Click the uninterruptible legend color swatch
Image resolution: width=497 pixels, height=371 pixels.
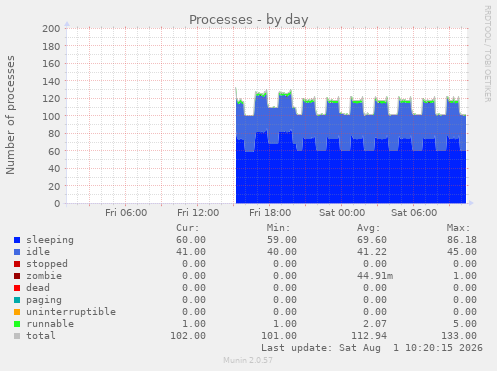point(17,312)
